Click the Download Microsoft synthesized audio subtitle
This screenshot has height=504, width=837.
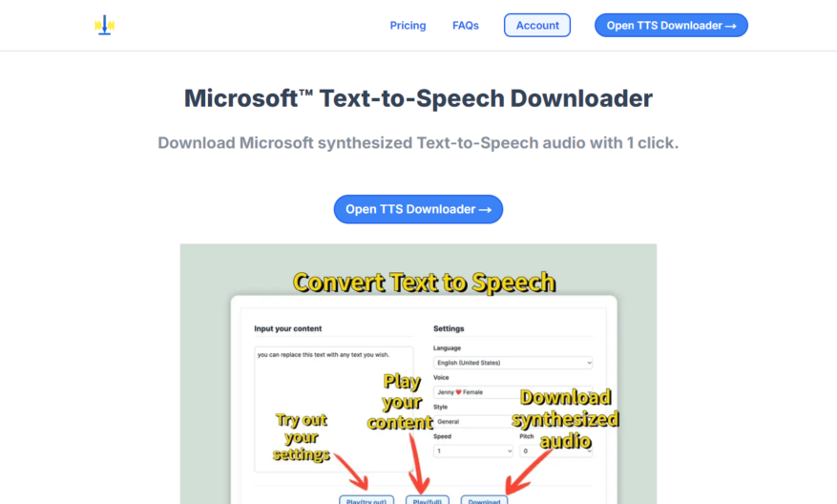tap(418, 143)
